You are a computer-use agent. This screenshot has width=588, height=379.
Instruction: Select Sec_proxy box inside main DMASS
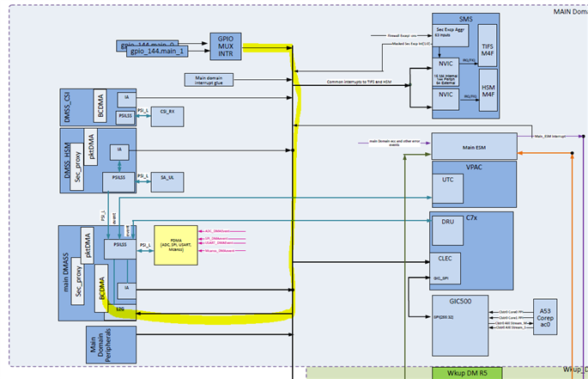click(77, 281)
